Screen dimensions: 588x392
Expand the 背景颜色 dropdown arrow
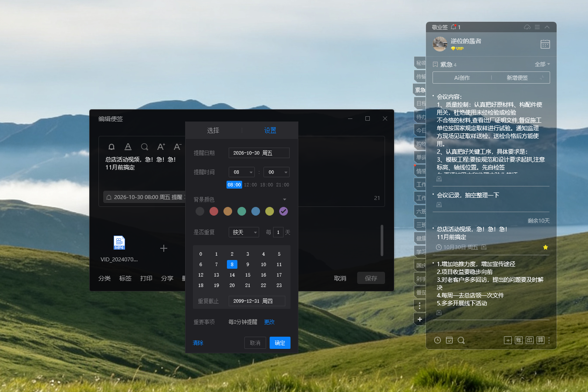coord(284,199)
